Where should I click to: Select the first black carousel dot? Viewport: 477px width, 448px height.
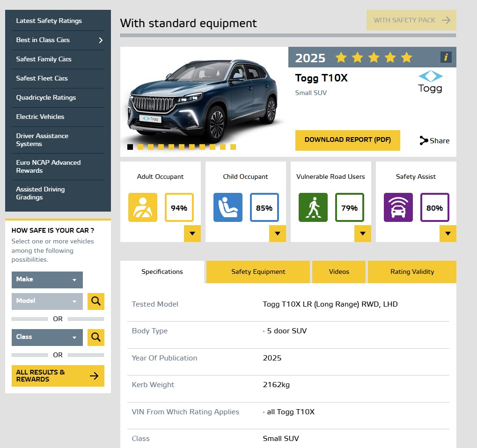pyautogui.click(x=130, y=147)
